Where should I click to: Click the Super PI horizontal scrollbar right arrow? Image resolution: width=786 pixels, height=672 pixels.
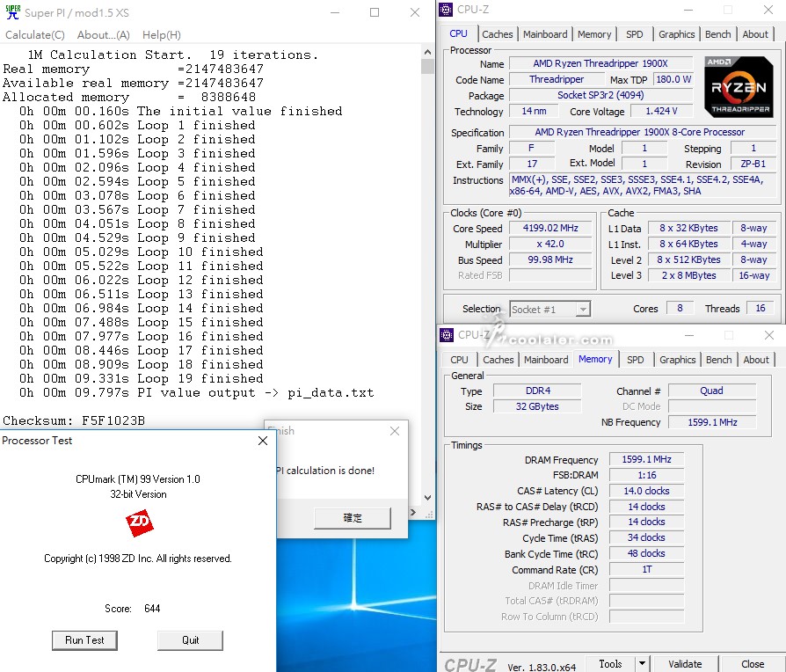click(x=413, y=512)
